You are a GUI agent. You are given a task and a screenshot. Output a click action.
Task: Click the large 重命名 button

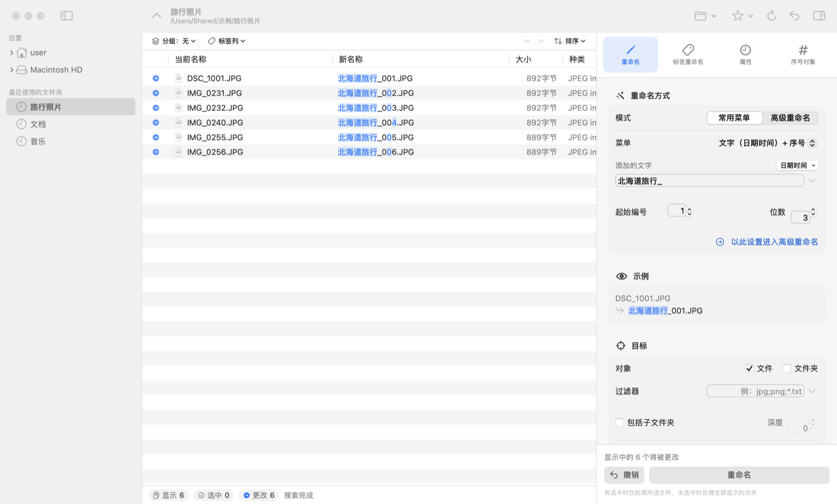pyautogui.click(x=739, y=475)
